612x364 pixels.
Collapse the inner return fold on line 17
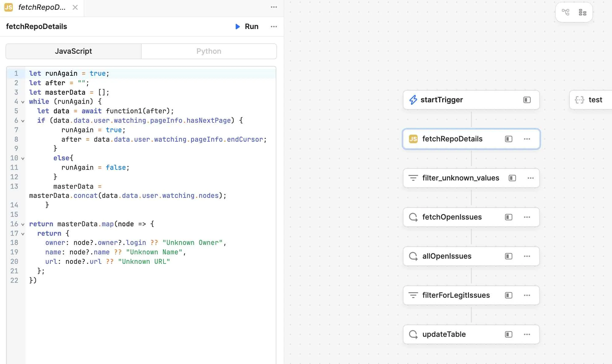click(x=23, y=234)
